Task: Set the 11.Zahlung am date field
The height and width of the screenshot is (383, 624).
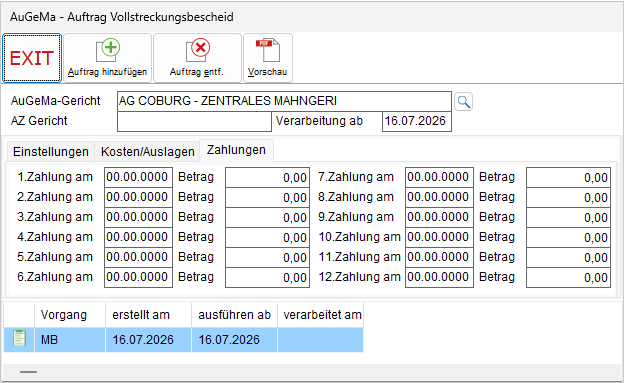Action: coord(439,257)
